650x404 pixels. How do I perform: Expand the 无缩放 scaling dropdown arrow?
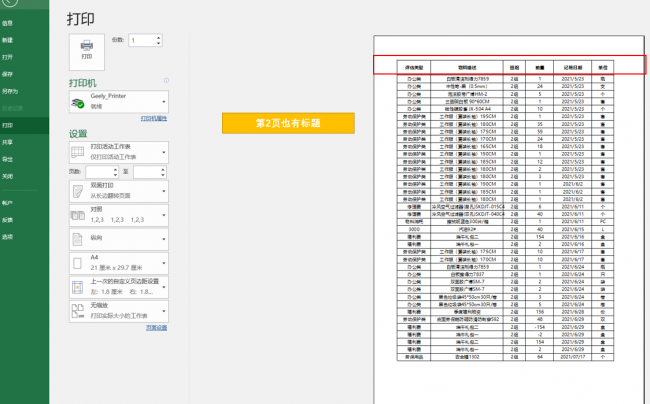pyautogui.click(x=164, y=311)
